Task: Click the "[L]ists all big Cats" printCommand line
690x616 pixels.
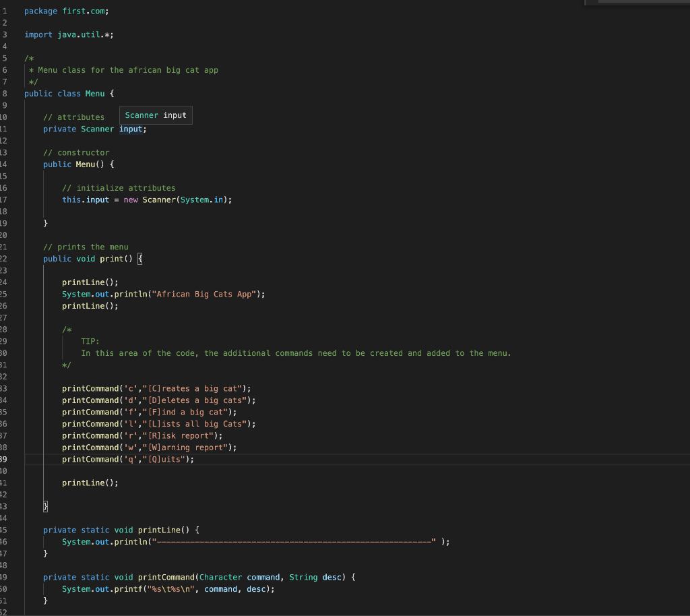Action: click(159, 424)
